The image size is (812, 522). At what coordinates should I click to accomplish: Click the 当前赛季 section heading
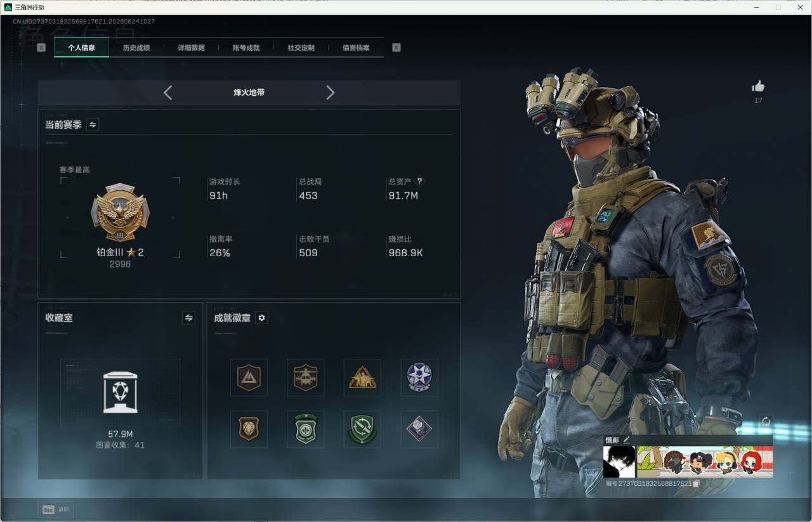coord(63,124)
